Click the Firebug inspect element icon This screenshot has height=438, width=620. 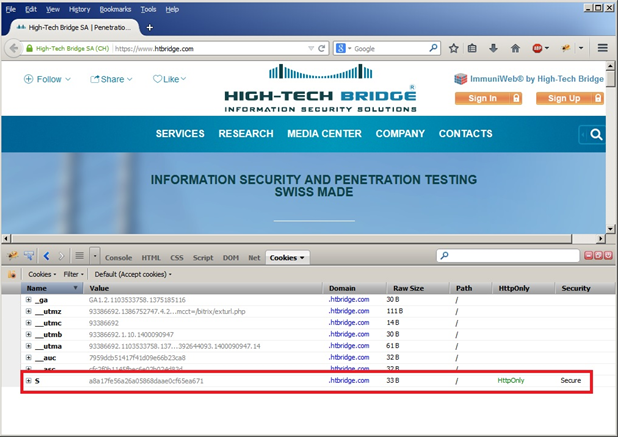(x=29, y=257)
